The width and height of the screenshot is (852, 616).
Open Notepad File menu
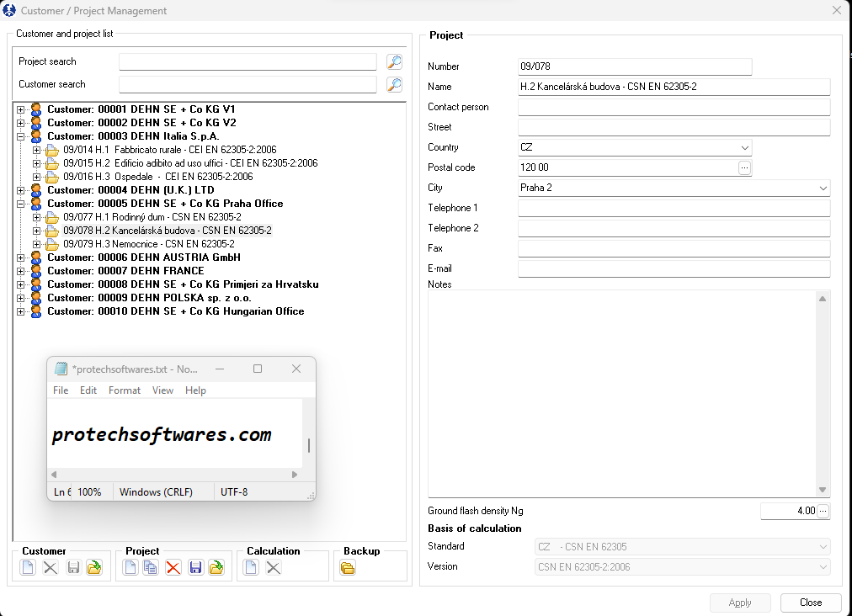[61, 390]
